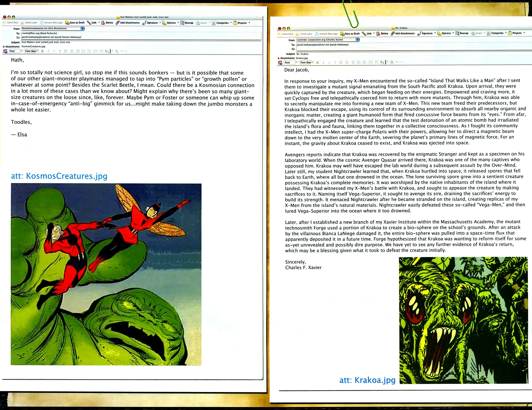532x410 pixels.
Task: Click Instant Message in Size Matters window
Action: [51, 23]
